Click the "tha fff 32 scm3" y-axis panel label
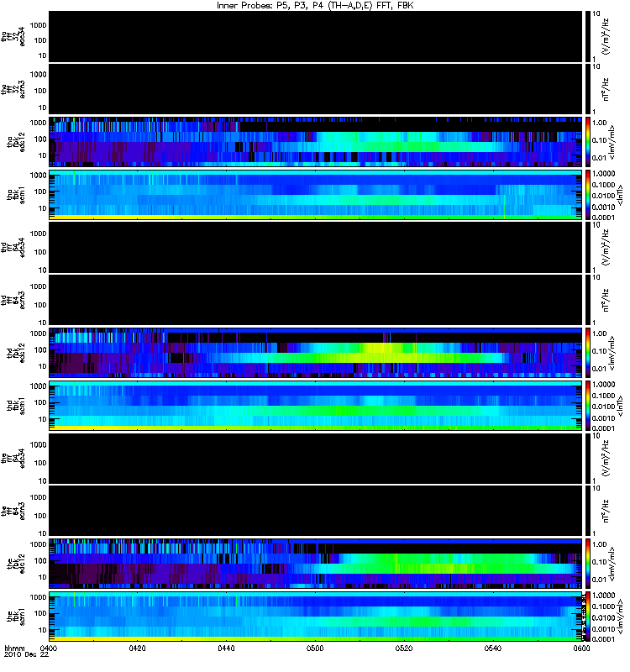This screenshot has height=672, width=630. point(13,89)
